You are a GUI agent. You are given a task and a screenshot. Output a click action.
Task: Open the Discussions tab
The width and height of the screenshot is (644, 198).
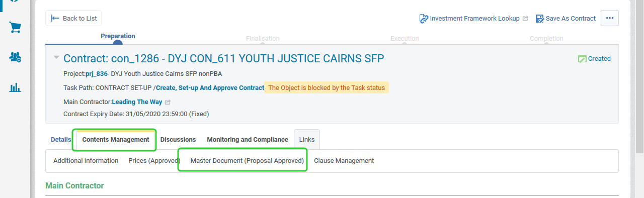point(178,140)
